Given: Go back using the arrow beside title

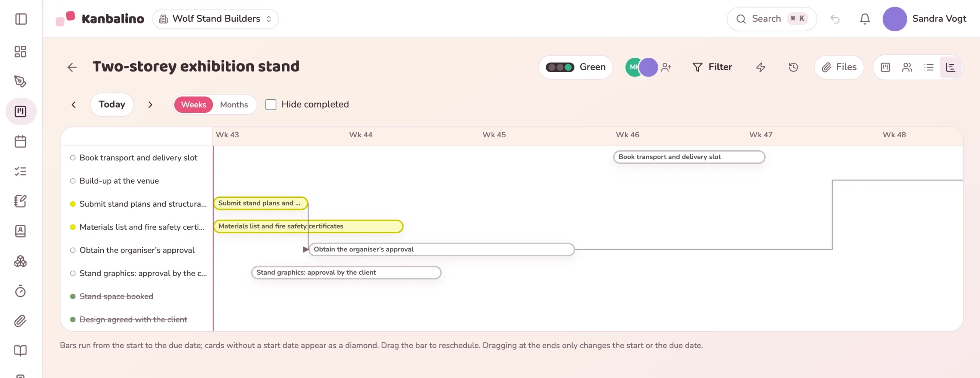Looking at the screenshot, I should pos(72,67).
